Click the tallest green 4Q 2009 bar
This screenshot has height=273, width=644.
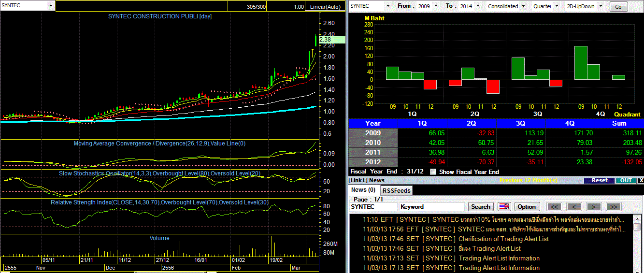581,63
